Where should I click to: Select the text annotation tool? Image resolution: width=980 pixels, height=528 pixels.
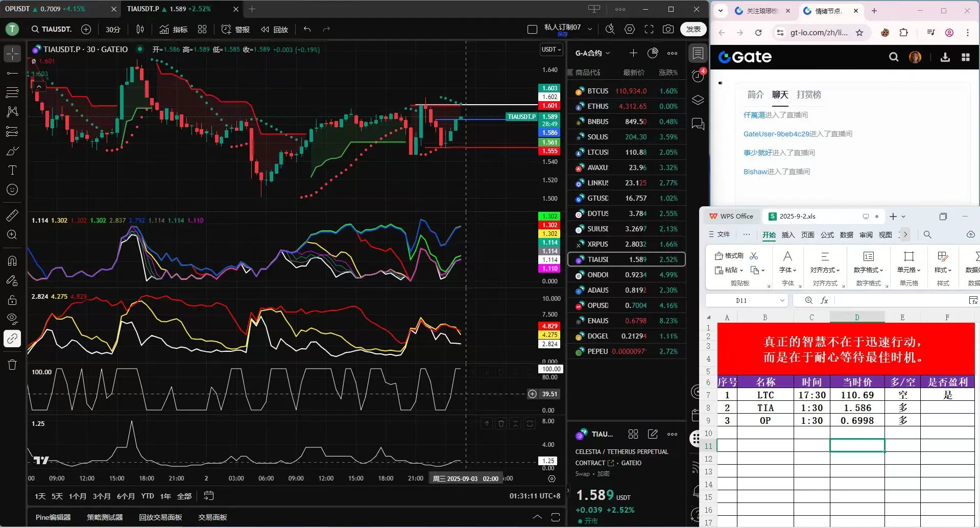point(12,170)
